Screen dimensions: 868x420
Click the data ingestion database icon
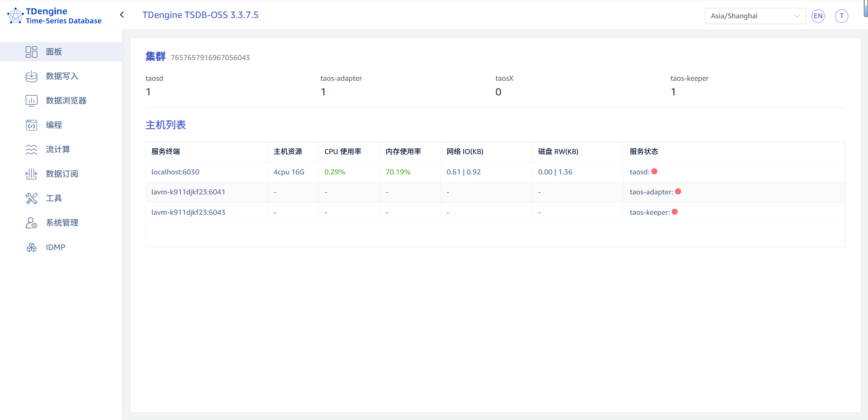coord(31,76)
